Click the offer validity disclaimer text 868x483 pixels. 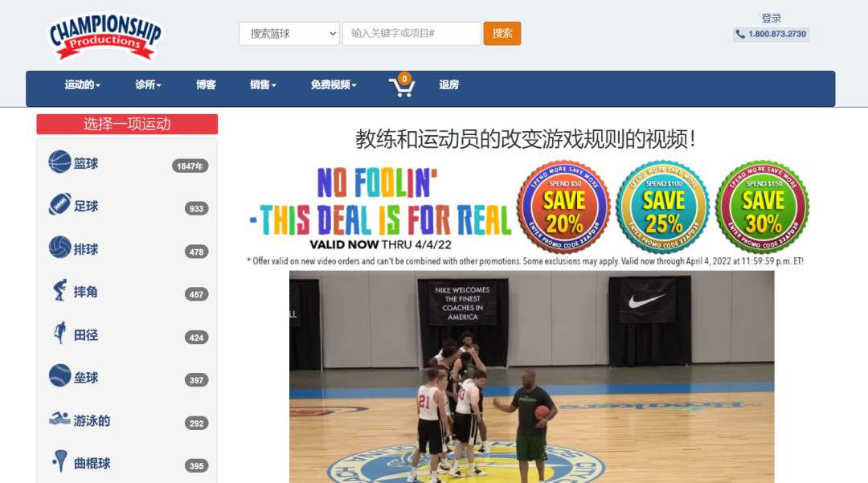pyautogui.click(x=525, y=261)
